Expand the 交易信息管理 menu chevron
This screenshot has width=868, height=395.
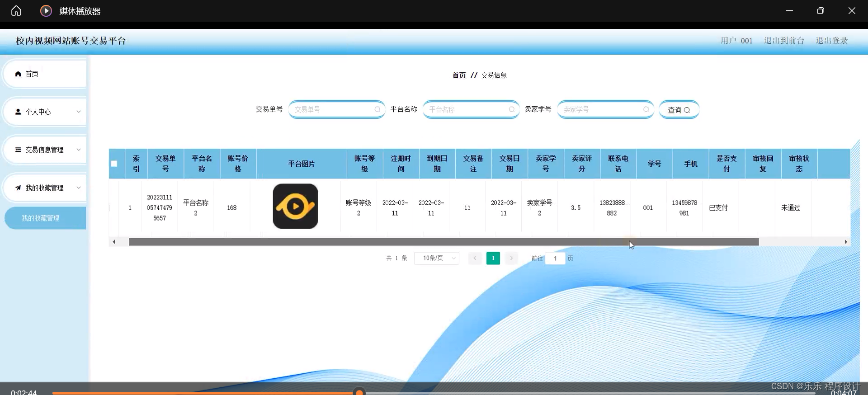click(79, 150)
